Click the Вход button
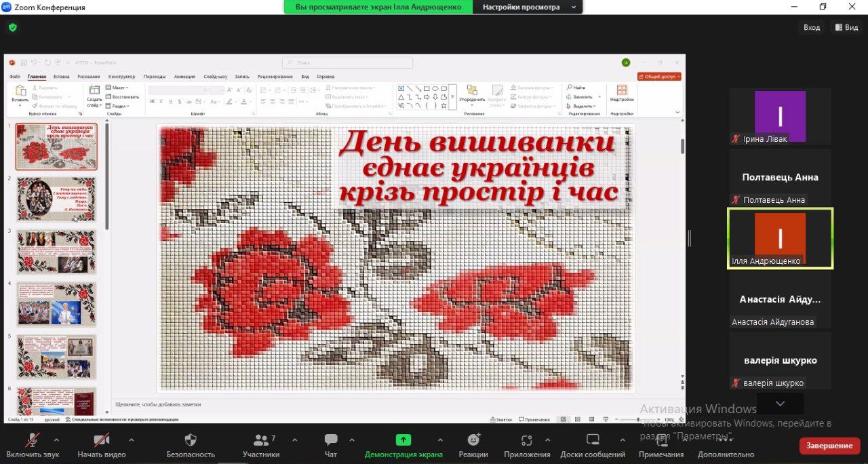This screenshot has height=464, width=868. coord(812,28)
